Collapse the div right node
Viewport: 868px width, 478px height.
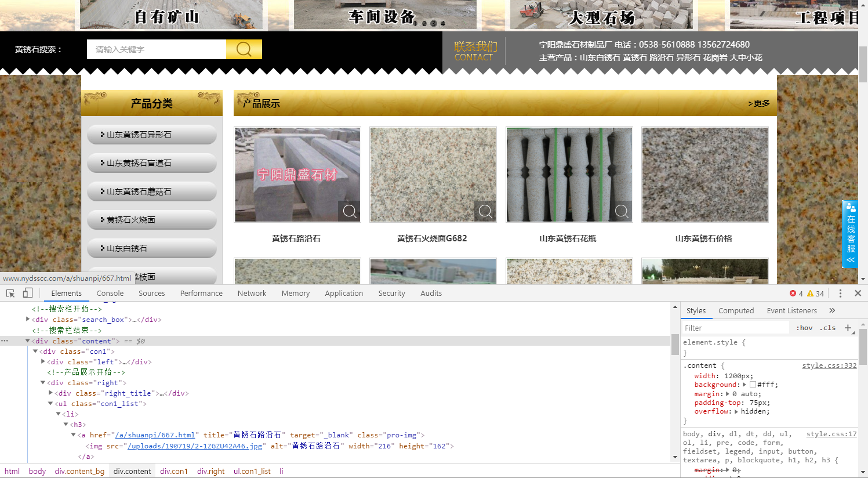43,383
